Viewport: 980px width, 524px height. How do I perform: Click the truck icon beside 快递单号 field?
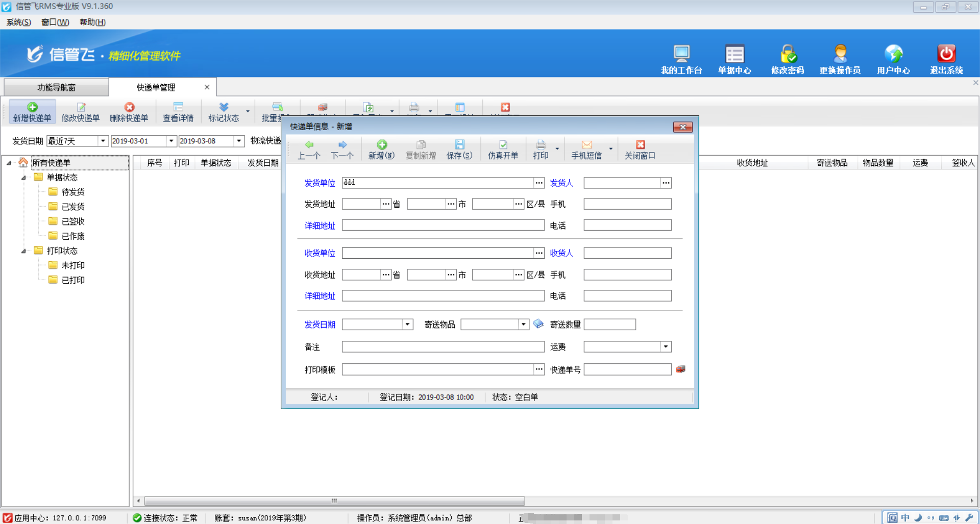click(680, 369)
